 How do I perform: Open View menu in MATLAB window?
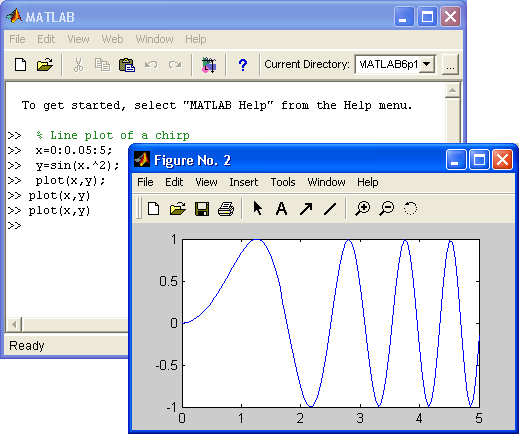click(78, 39)
